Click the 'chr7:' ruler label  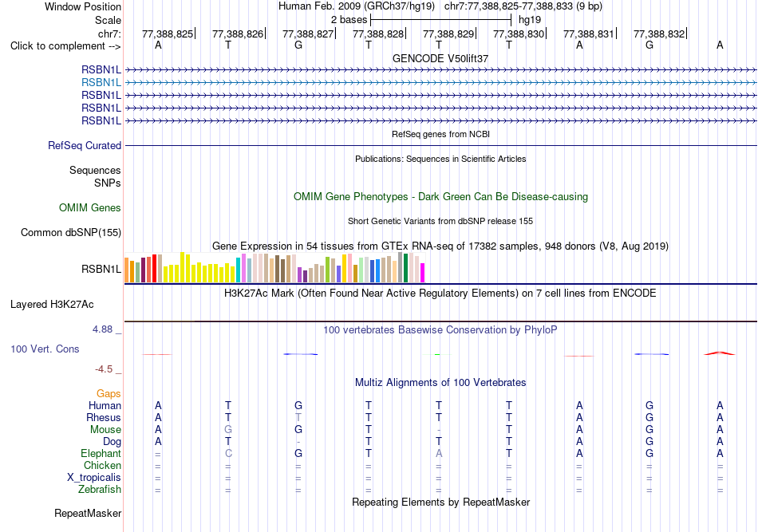point(109,33)
